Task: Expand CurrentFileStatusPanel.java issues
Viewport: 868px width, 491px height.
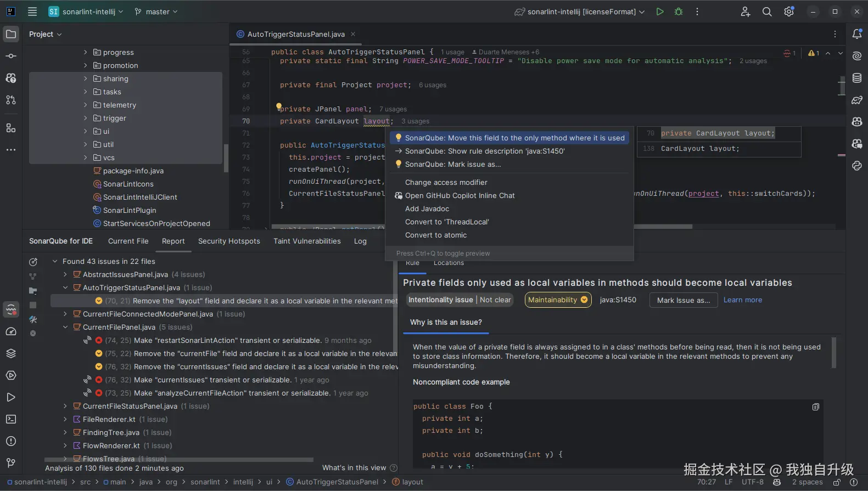Action: point(65,407)
